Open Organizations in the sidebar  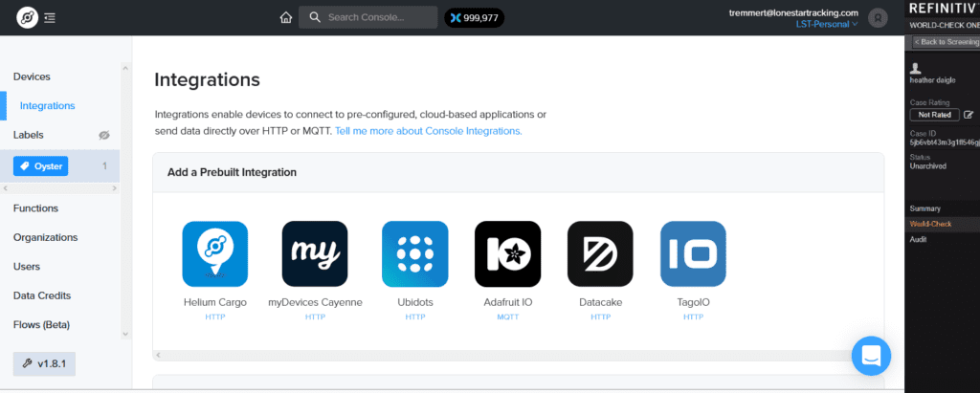click(x=46, y=237)
